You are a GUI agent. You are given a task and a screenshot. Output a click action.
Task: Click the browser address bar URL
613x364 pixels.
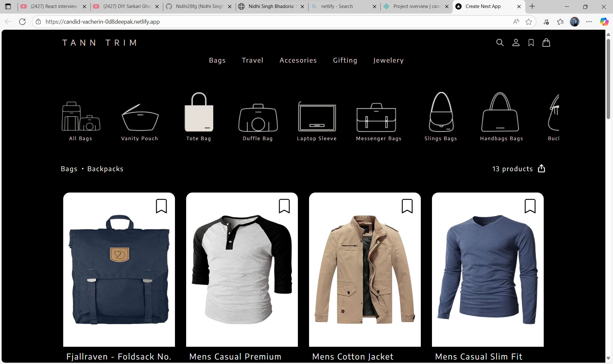click(102, 22)
